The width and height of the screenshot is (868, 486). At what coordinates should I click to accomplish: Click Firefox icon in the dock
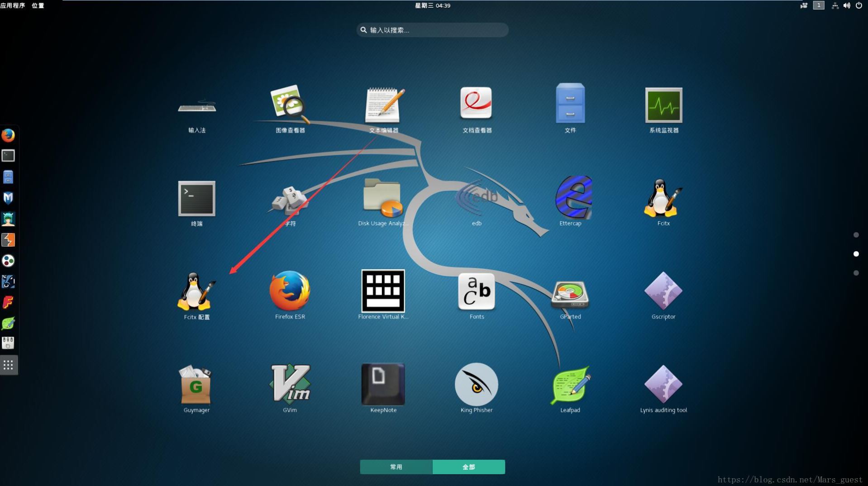tap(8, 135)
